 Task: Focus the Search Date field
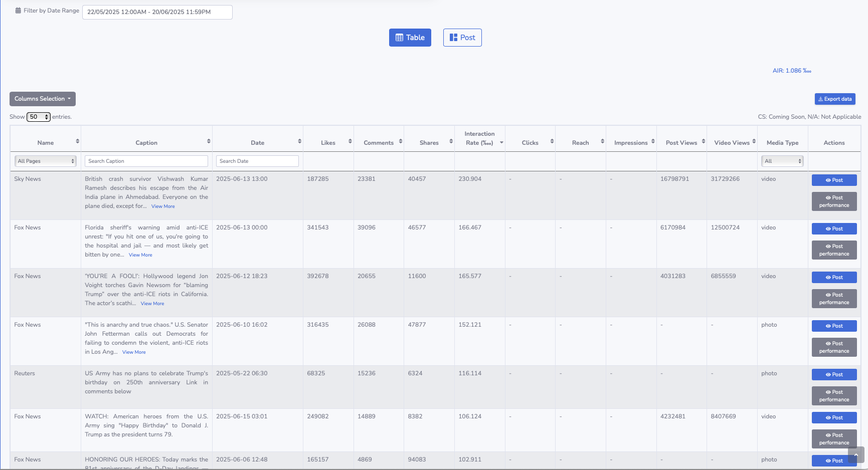click(257, 161)
